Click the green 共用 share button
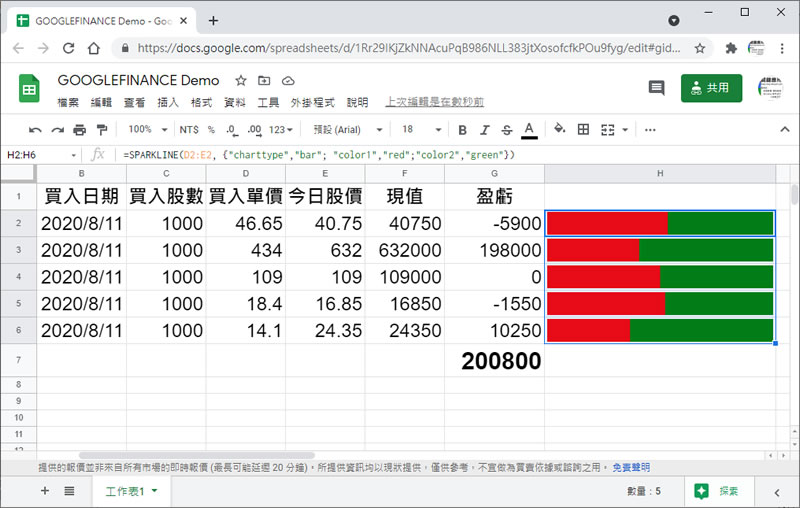The width and height of the screenshot is (800, 508). pos(711,88)
